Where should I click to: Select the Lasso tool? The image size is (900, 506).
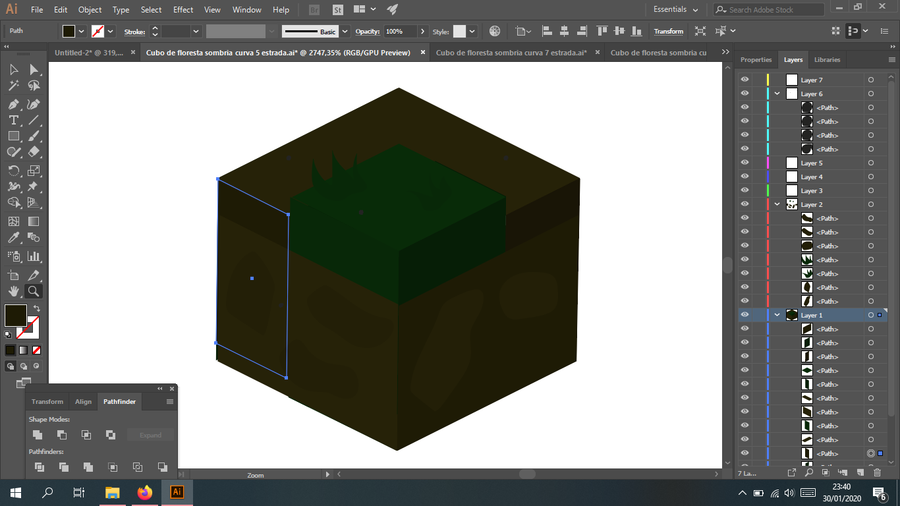point(33,85)
